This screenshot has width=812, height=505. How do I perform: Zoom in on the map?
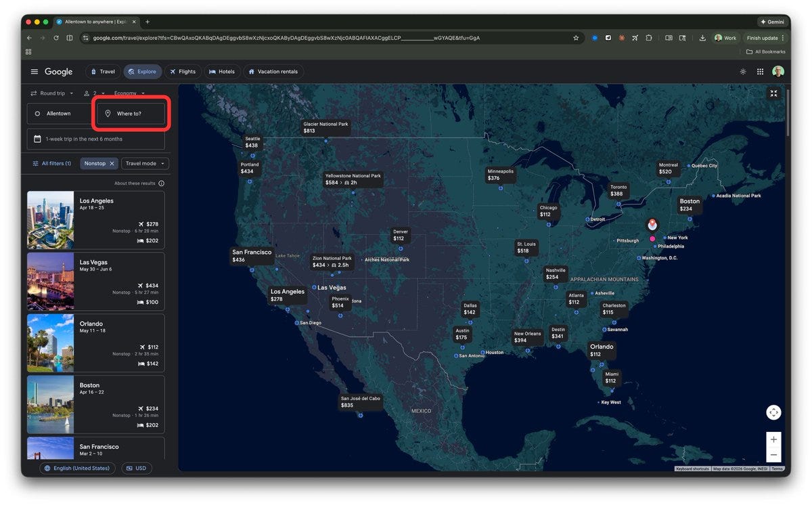773,439
